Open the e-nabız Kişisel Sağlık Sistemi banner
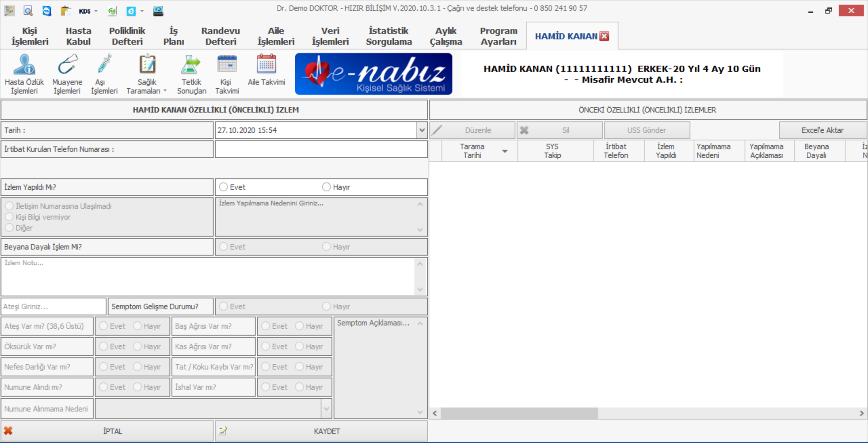This screenshot has width=868, height=443. [373, 74]
